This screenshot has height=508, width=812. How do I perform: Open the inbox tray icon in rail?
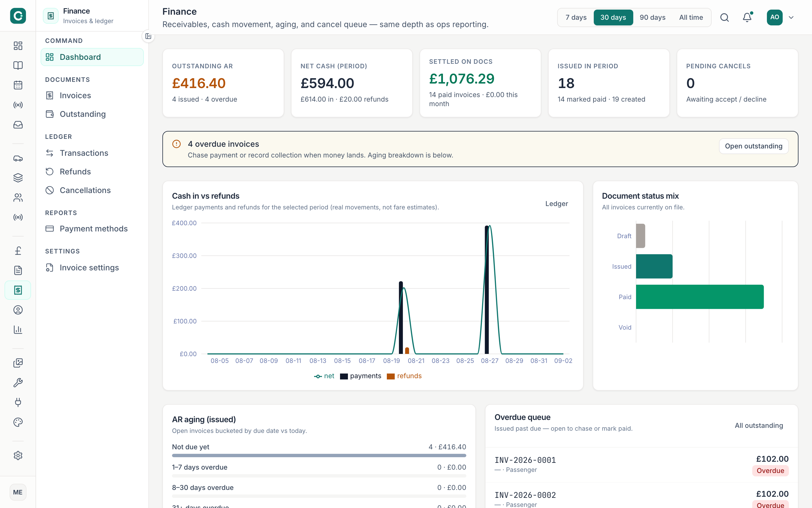18,125
